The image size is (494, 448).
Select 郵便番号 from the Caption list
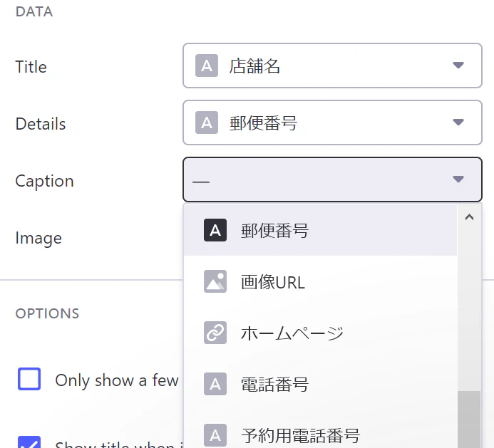(x=320, y=230)
